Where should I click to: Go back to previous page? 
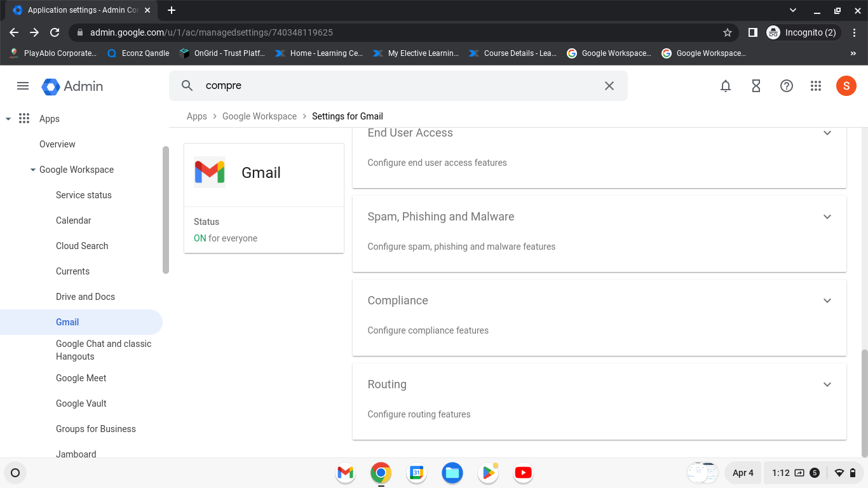[x=14, y=32]
